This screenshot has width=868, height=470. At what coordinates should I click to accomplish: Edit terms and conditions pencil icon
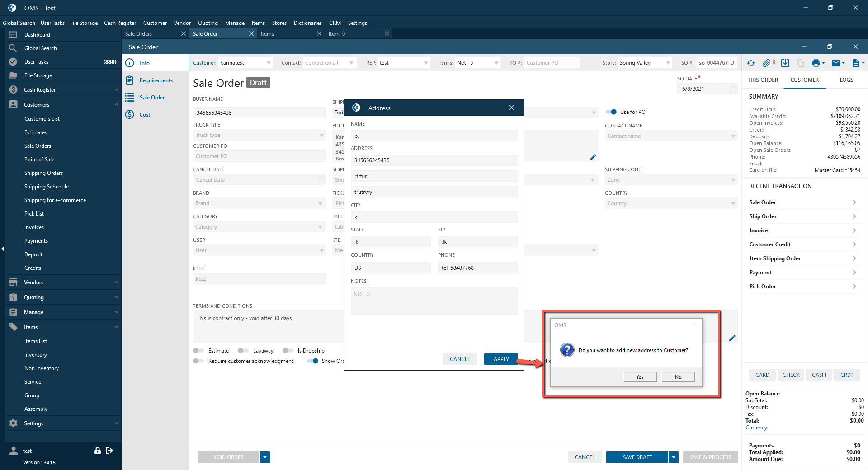(732, 338)
